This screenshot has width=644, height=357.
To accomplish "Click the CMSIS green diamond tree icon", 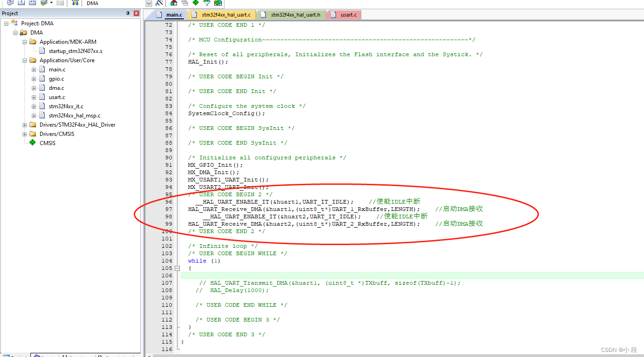I will 32,143.
